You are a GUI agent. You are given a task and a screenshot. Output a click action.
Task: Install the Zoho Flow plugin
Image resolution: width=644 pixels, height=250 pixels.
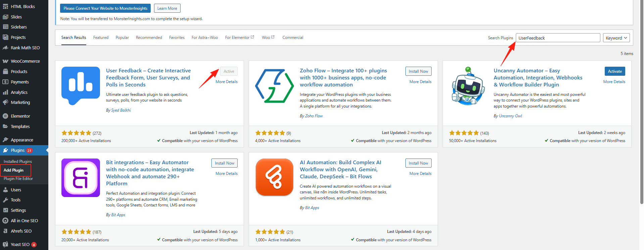(x=418, y=71)
